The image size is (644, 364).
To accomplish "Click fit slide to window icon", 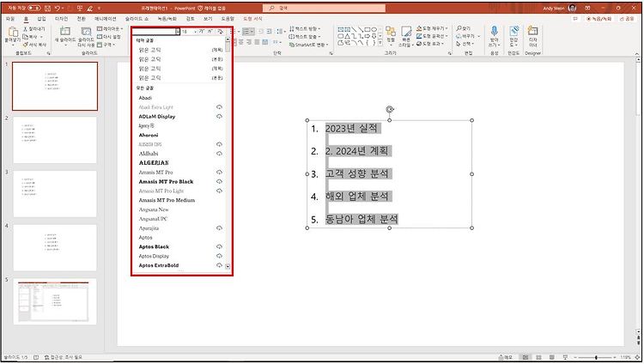I will [x=638, y=357].
